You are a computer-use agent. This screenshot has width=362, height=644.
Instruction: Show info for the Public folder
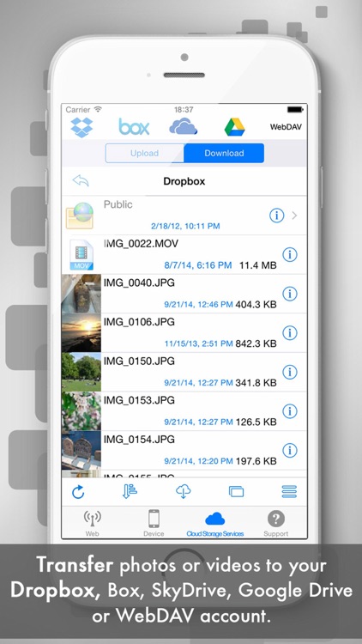point(276,216)
